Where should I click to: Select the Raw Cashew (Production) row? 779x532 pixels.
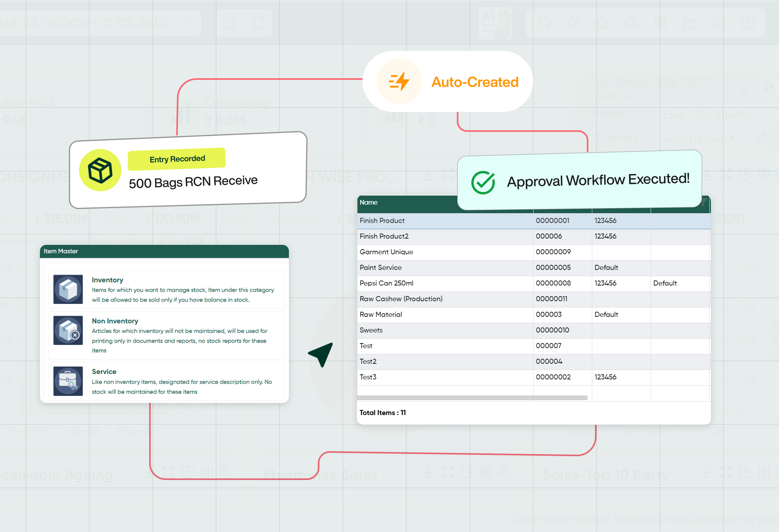tap(534, 299)
